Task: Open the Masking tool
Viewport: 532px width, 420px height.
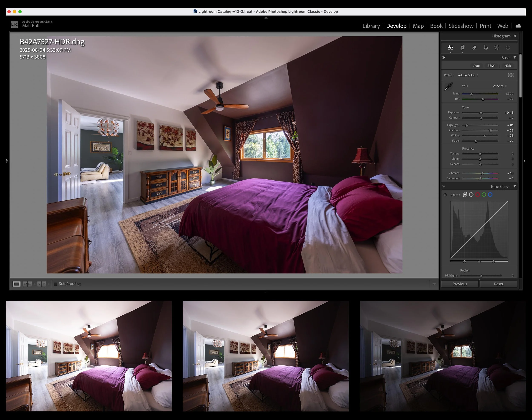Action: coord(497,48)
